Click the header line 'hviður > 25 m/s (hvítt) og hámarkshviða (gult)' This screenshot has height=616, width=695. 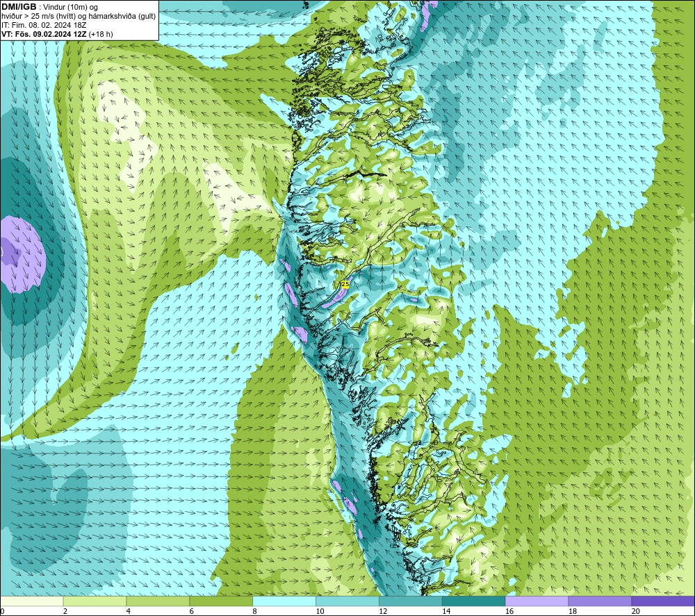coord(79,16)
